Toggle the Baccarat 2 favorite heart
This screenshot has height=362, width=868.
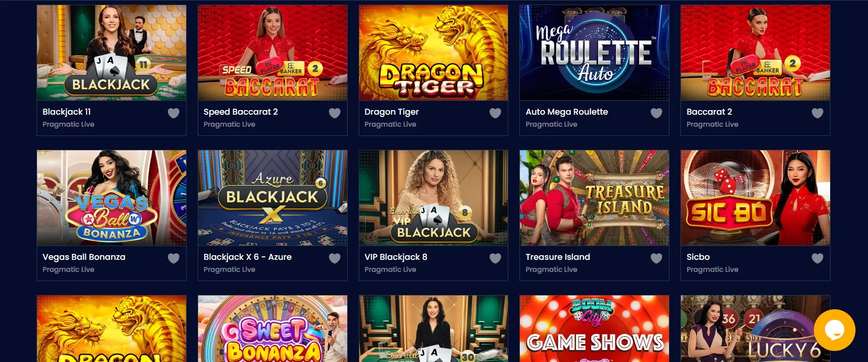point(818,113)
